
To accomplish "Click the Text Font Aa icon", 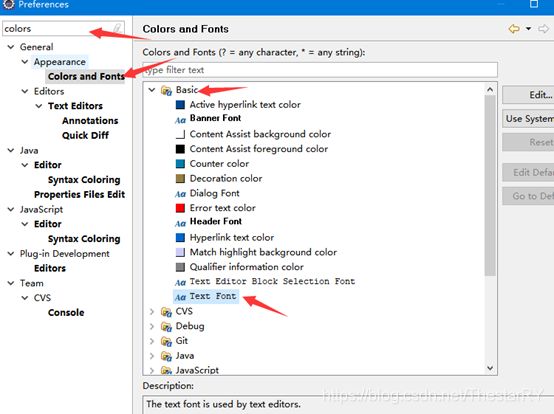I will (180, 297).
